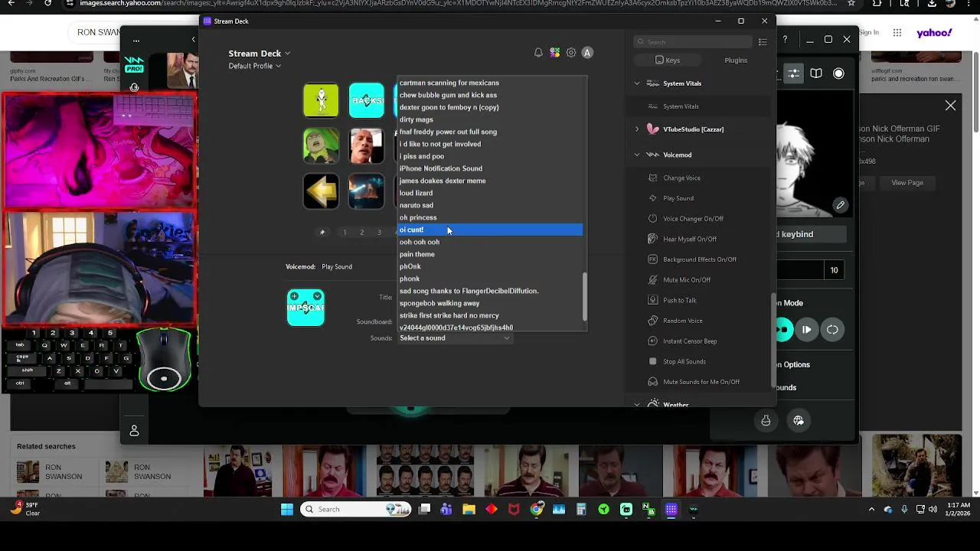Open the Voicemod sliders settings icon
980x551 pixels.
click(794, 73)
